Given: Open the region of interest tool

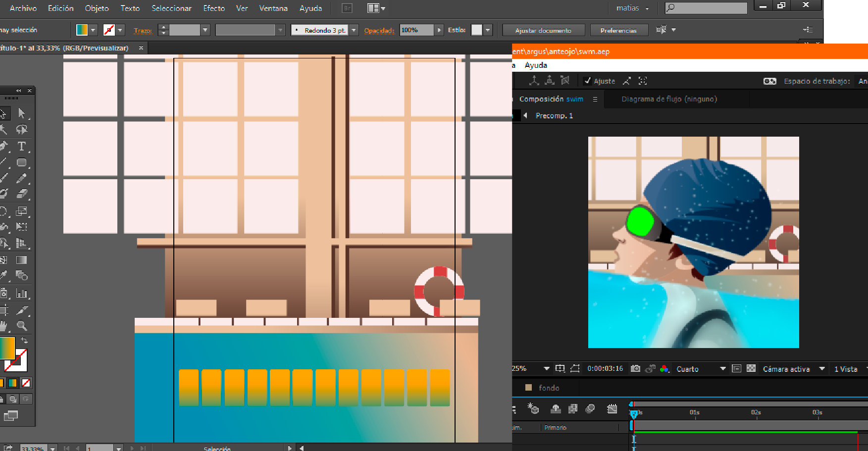Looking at the screenshot, I should 736,368.
